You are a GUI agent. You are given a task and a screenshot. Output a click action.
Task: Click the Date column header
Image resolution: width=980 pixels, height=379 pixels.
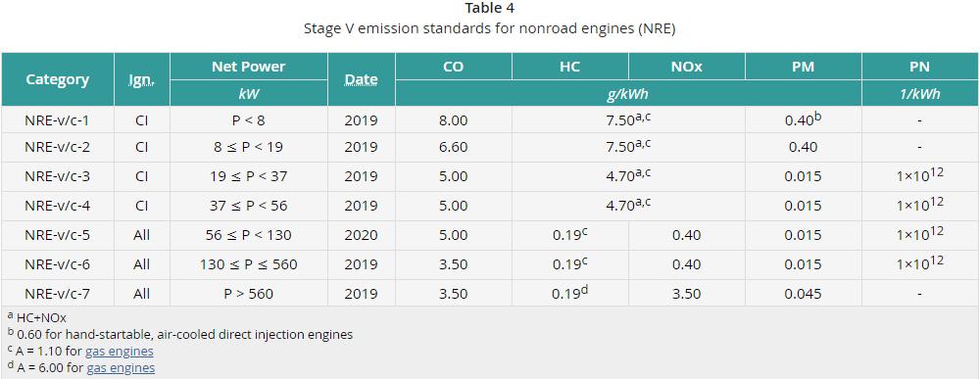tap(362, 79)
